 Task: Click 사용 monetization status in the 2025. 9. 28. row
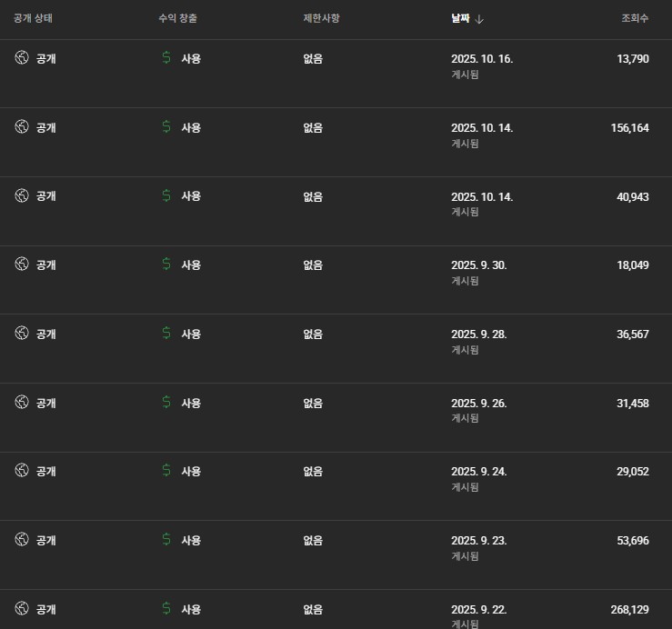click(x=191, y=334)
